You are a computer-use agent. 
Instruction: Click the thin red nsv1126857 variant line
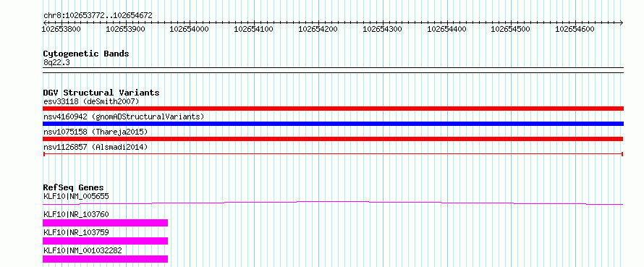[x=333, y=154]
